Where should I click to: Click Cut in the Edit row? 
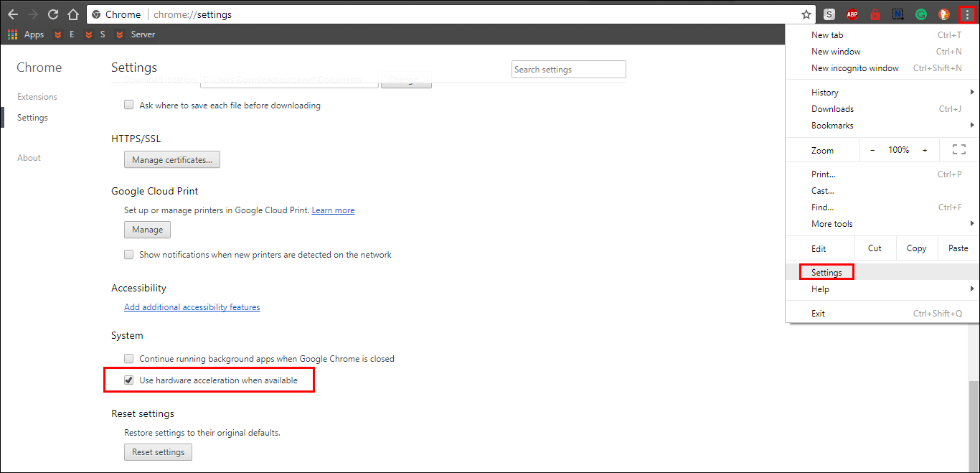pyautogui.click(x=875, y=248)
